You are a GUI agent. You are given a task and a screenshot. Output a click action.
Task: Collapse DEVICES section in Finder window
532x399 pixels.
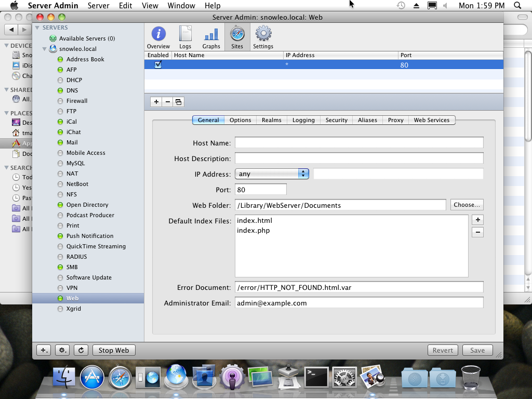pos(6,46)
